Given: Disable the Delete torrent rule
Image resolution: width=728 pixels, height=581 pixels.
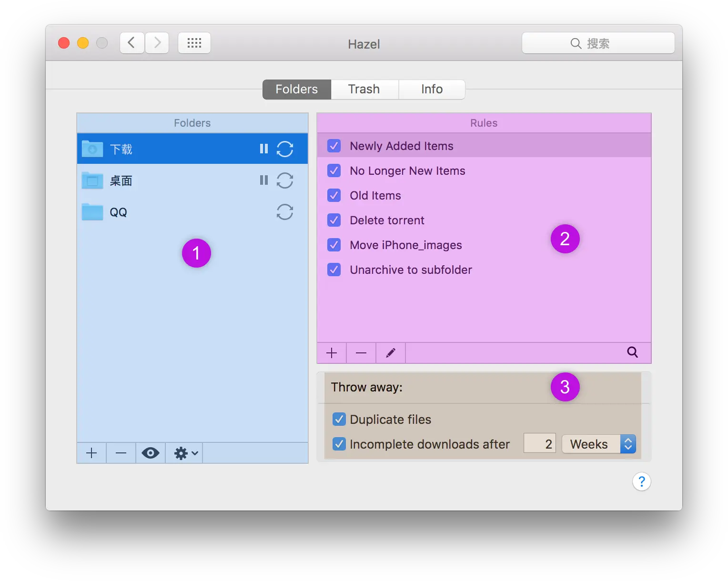Looking at the screenshot, I should click(x=334, y=220).
